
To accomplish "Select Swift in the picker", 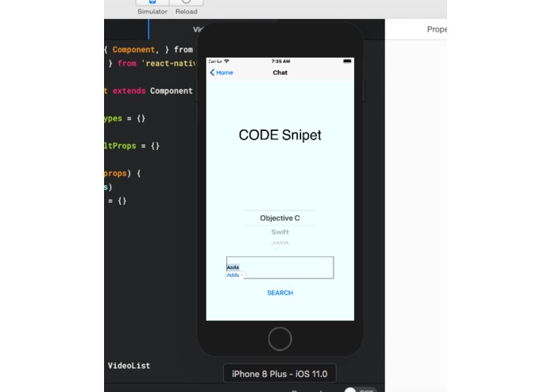I will click(x=280, y=232).
